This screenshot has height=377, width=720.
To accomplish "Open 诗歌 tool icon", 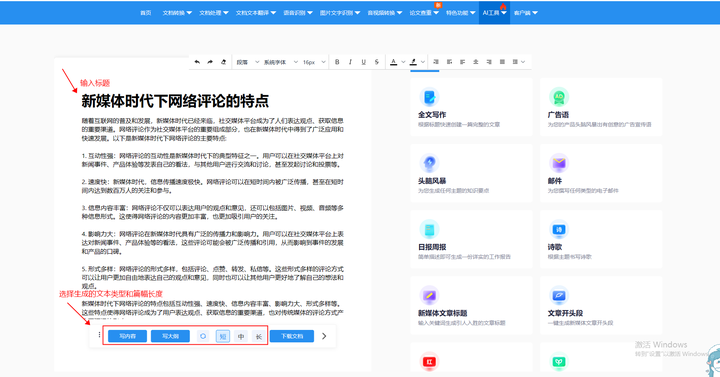I will [559, 229].
